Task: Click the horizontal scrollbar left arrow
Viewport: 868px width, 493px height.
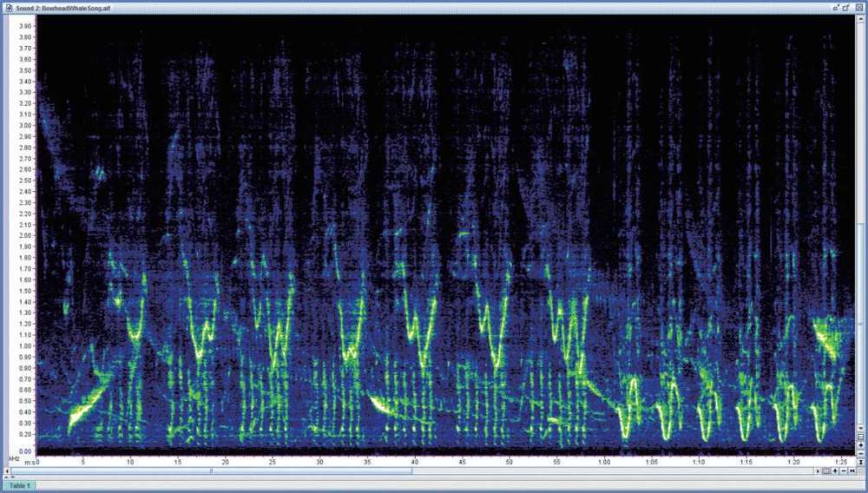Action: pyautogui.click(x=7, y=471)
